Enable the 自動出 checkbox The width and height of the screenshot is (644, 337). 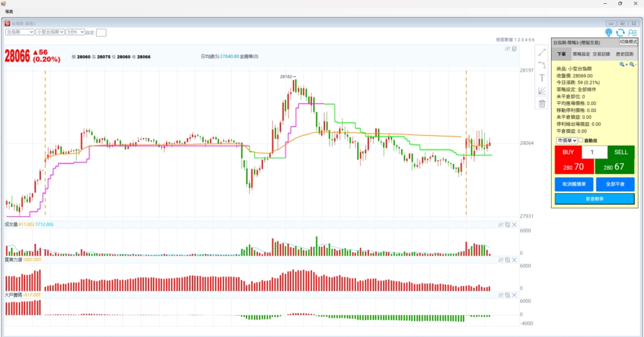(x=580, y=140)
